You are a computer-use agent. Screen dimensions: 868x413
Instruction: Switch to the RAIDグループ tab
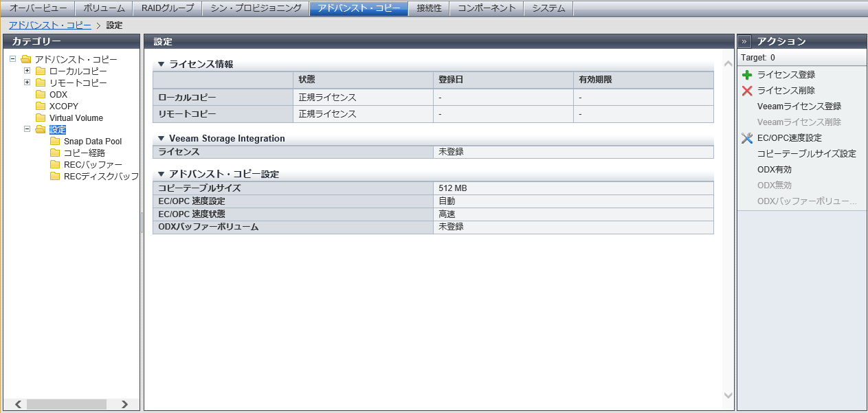click(x=168, y=8)
